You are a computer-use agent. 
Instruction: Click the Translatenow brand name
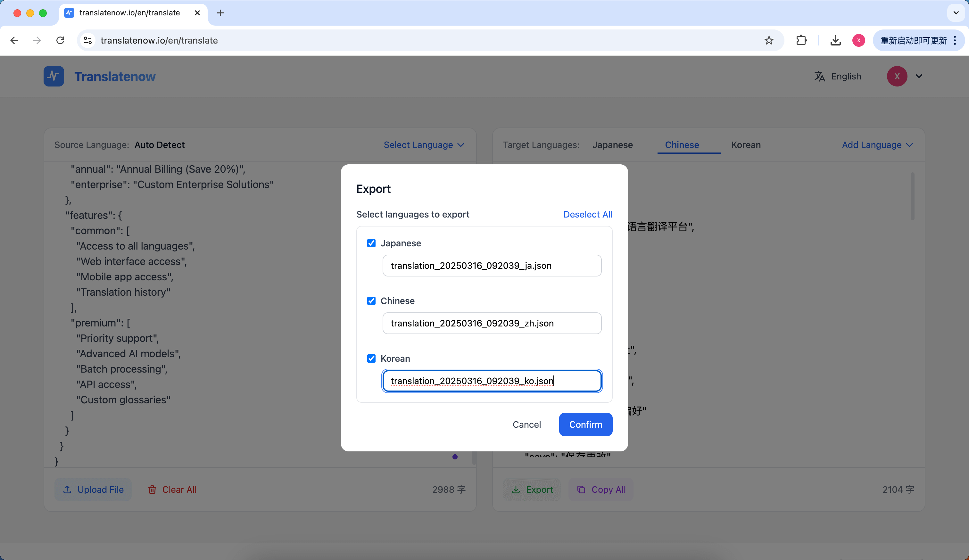click(115, 77)
